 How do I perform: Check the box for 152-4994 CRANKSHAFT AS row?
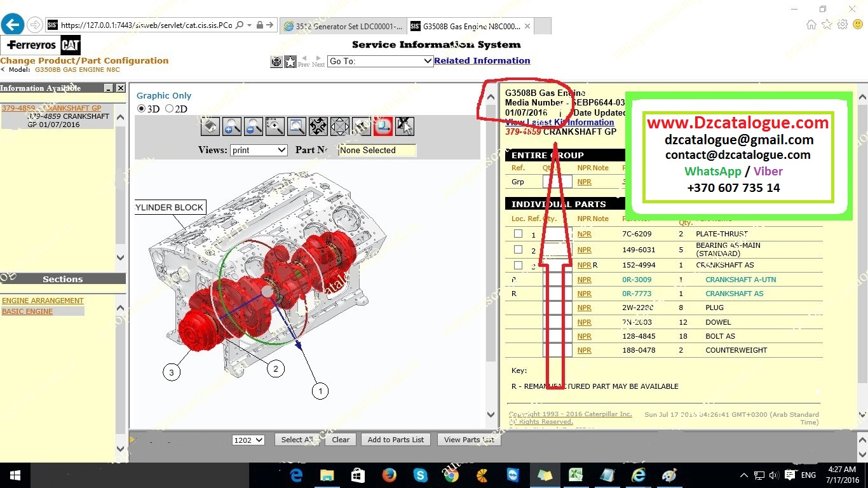pyautogui.click(x=518, y=265)
